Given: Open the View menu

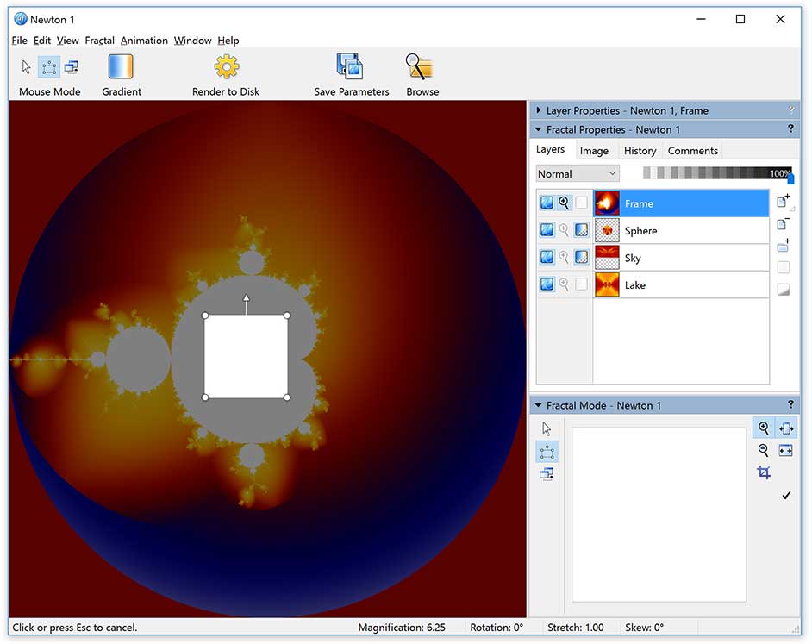Looking at the screenshot, I should pos(67,41).
